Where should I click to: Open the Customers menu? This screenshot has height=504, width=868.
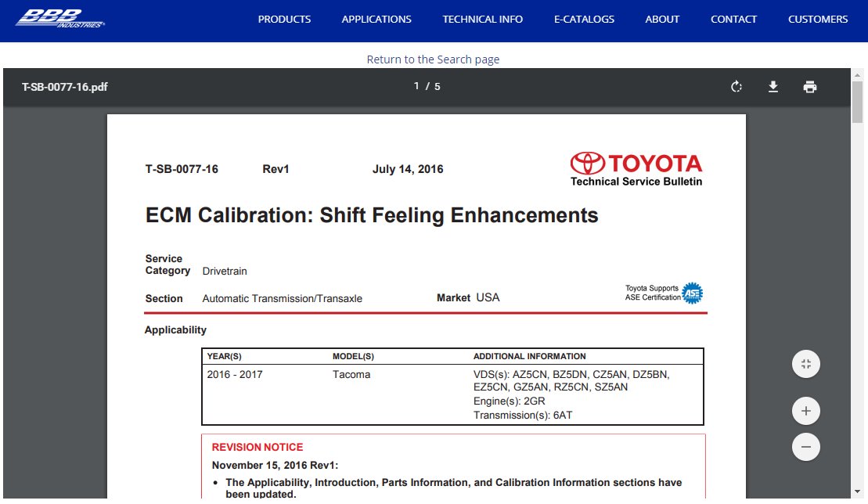[x=818, y=20]
